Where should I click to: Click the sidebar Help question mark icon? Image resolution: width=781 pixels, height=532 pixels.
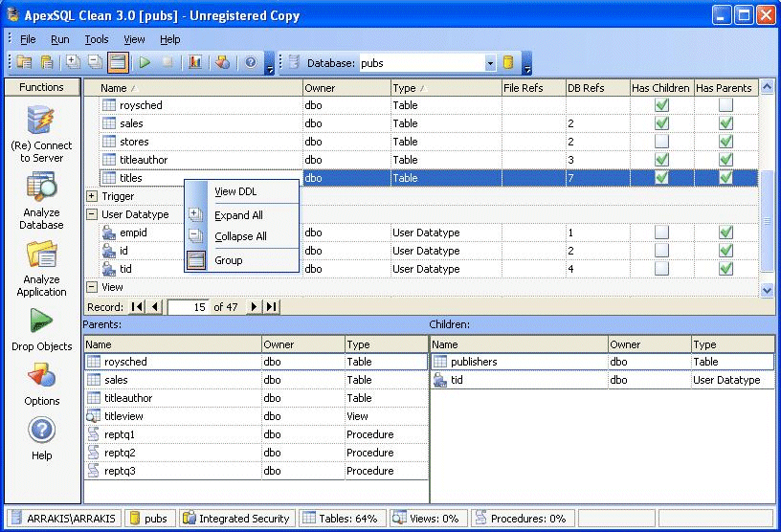[41, 430]
